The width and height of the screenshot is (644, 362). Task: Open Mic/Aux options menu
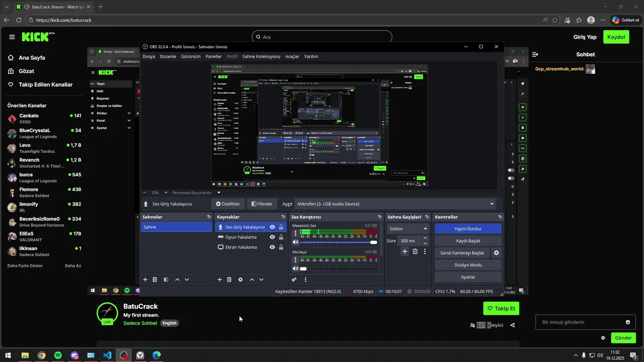coord(295,259)
